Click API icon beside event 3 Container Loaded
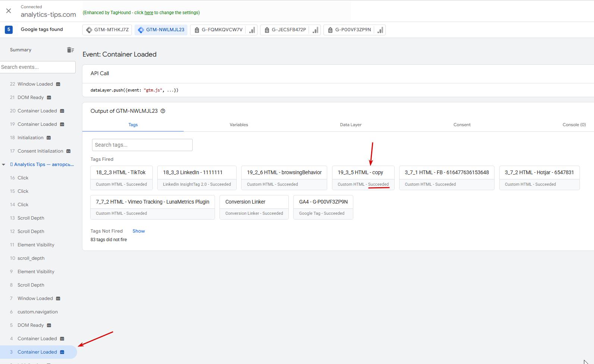Screen dimensions: 594x364 tap(62, 352)
